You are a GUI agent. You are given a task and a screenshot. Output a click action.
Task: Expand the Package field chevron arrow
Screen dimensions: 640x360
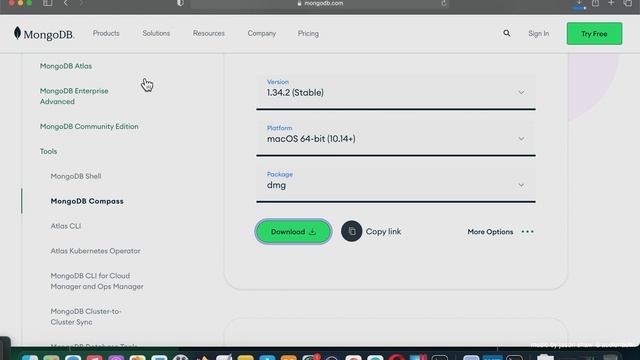(521, 185)
